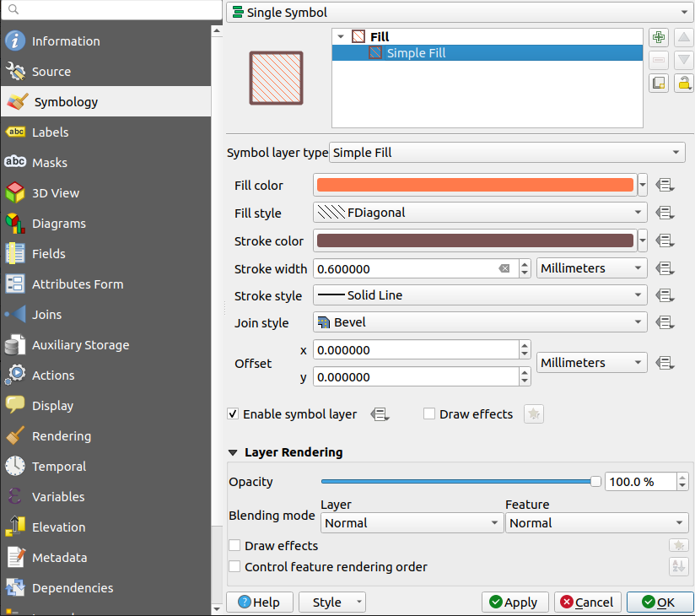Screen dimensions: 695x616
Task: Open the Fill style FDiagonal dropdown
Action: [480, 213]
